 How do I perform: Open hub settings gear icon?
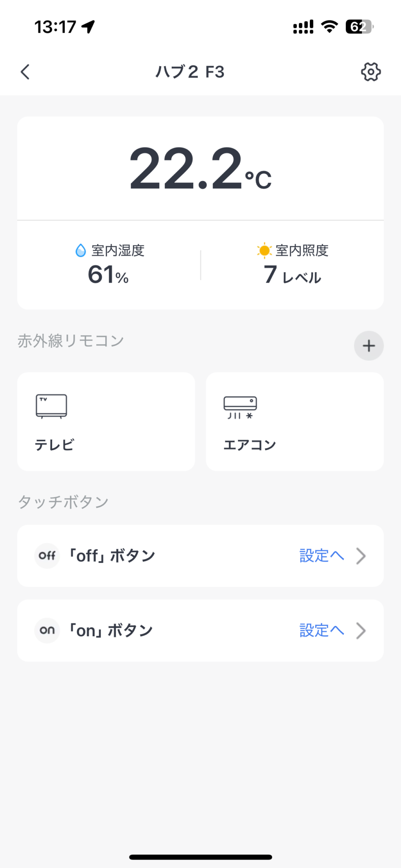pyautogui.click(x=370, y=72)
